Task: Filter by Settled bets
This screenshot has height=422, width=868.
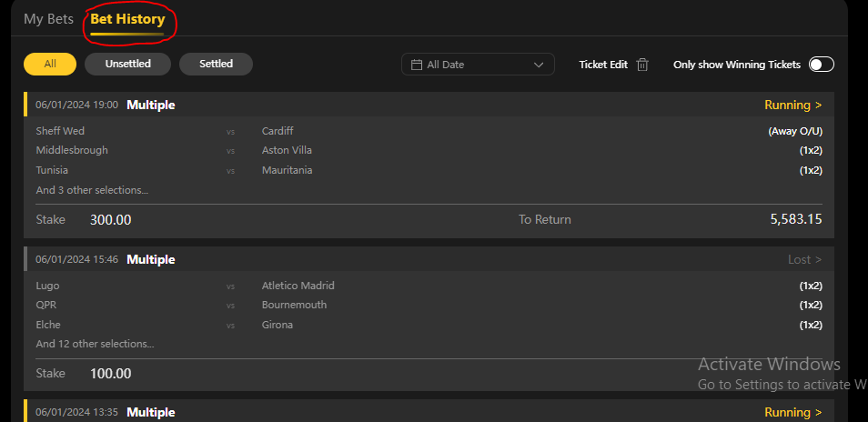Action: pyautogui.click(x=216, y=64)
